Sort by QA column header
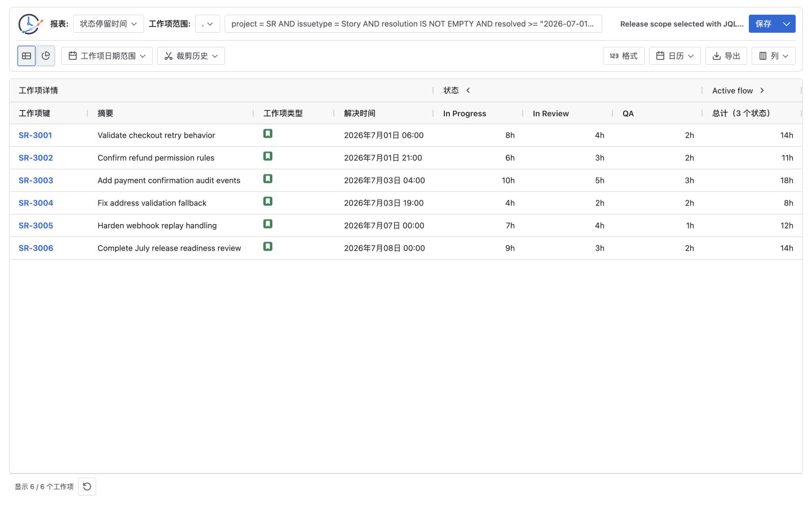The width and height of the screenshot is (812, 508). (x=628, y=113)
